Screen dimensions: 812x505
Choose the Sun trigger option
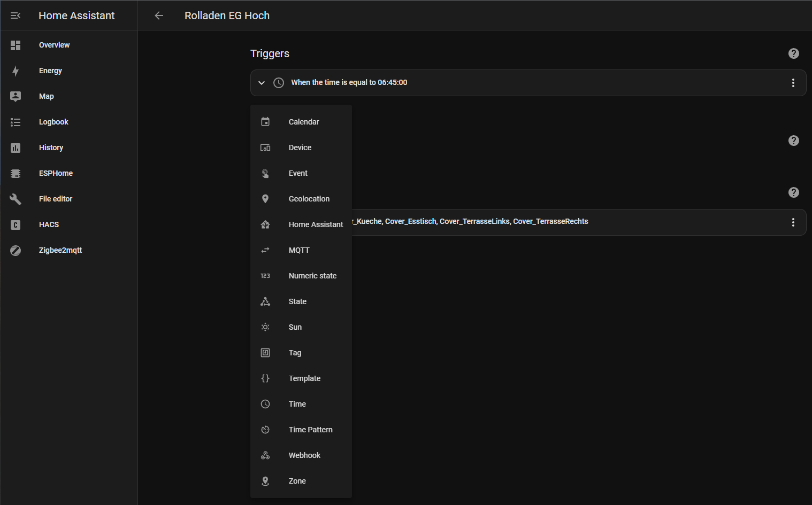click(295, 327)
